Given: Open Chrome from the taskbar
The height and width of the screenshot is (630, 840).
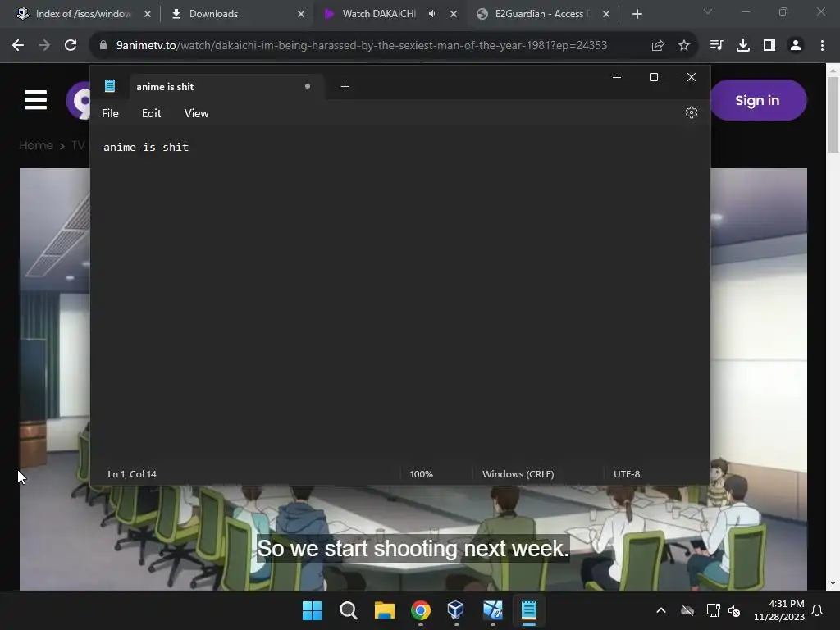Looking at the screenshot, I should click(x=421, y=610).
